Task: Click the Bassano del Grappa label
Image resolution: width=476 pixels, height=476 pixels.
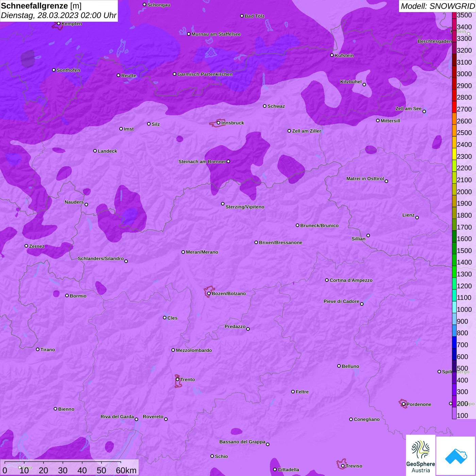Action: coord(242,442)
